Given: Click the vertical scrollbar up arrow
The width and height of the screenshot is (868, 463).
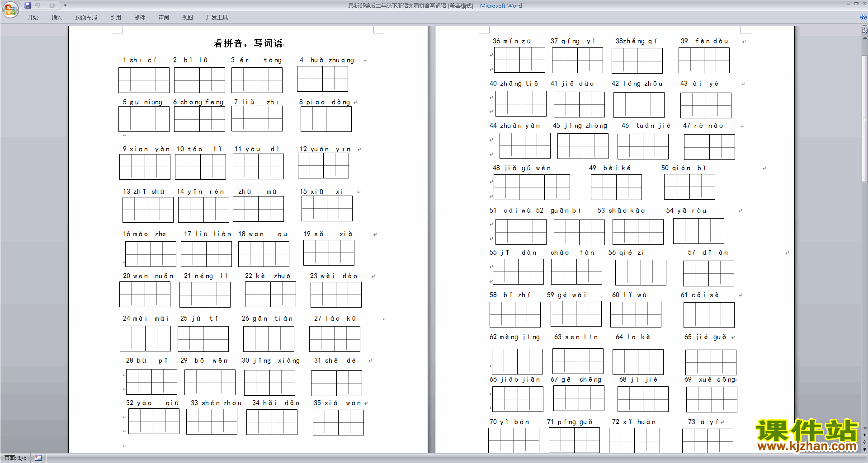Looking at the screenshot, I should pyautogui.click(x=864, y=38).
